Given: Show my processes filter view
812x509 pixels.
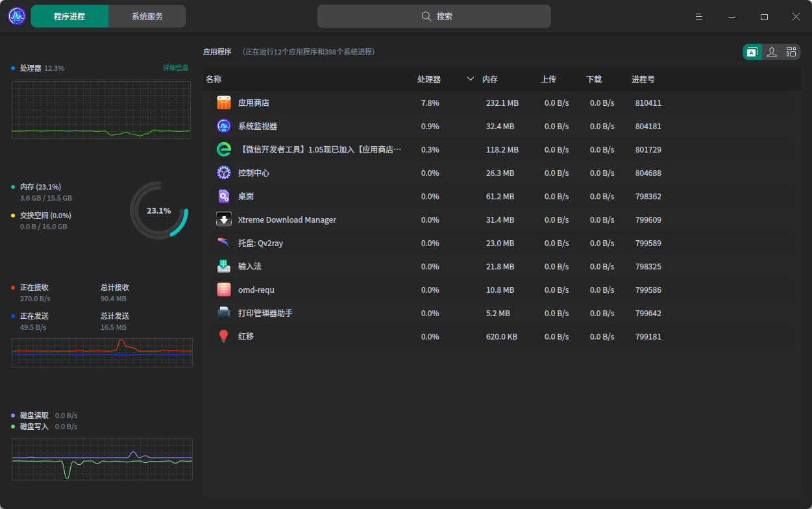Looking at the screenshot, I should (772, 53).
